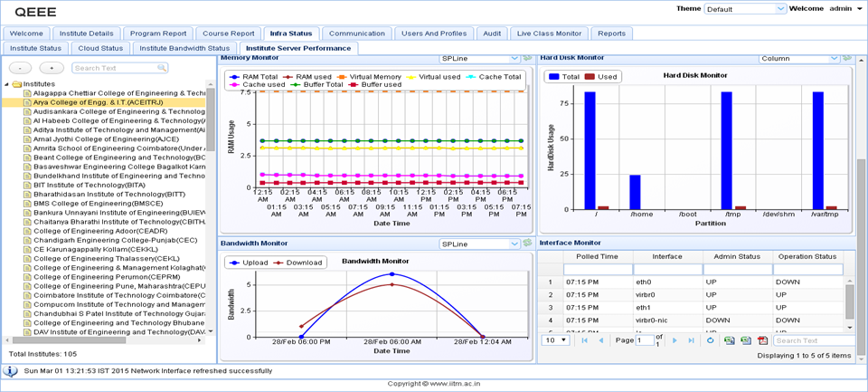Click the Interface Monitor grid reload icon

pyautogui.click(x=711, y=340)
